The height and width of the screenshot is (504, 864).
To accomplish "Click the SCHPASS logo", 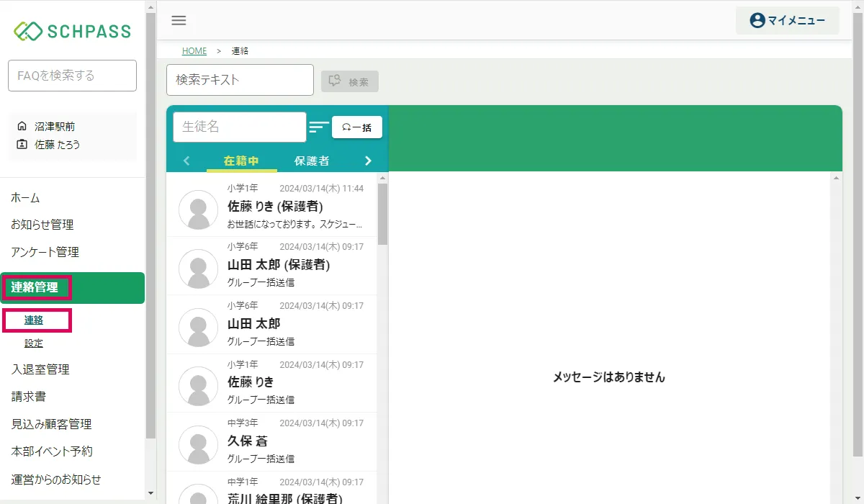I will coord(72,31).
